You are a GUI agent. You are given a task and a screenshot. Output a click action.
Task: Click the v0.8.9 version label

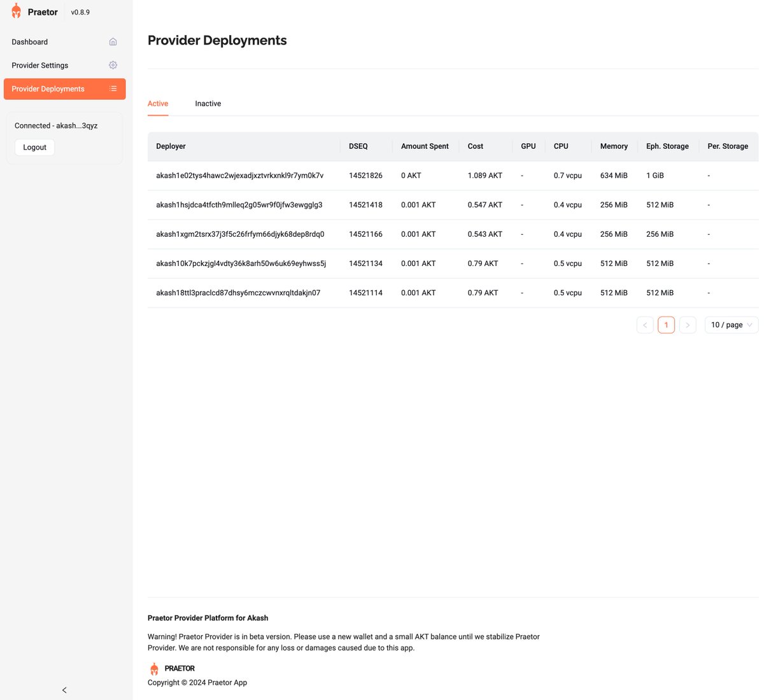click(x=80, y=12)
